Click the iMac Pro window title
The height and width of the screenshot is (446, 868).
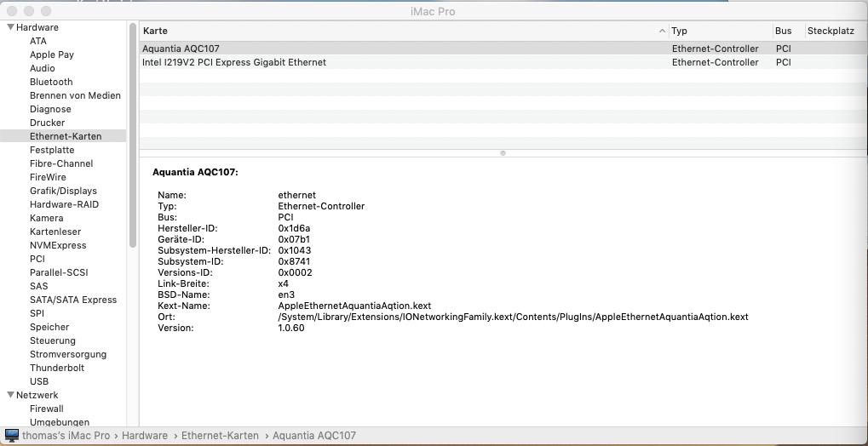tap(434, 12)
